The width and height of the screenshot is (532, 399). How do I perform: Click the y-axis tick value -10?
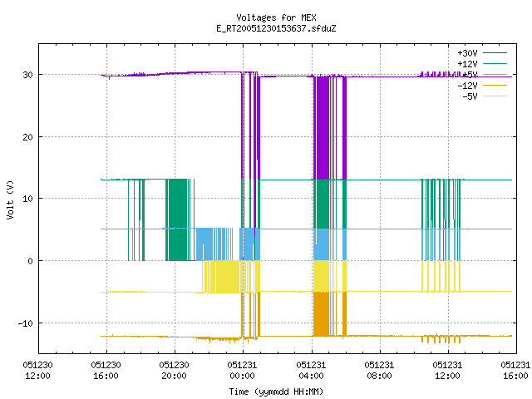click(26, 323)
